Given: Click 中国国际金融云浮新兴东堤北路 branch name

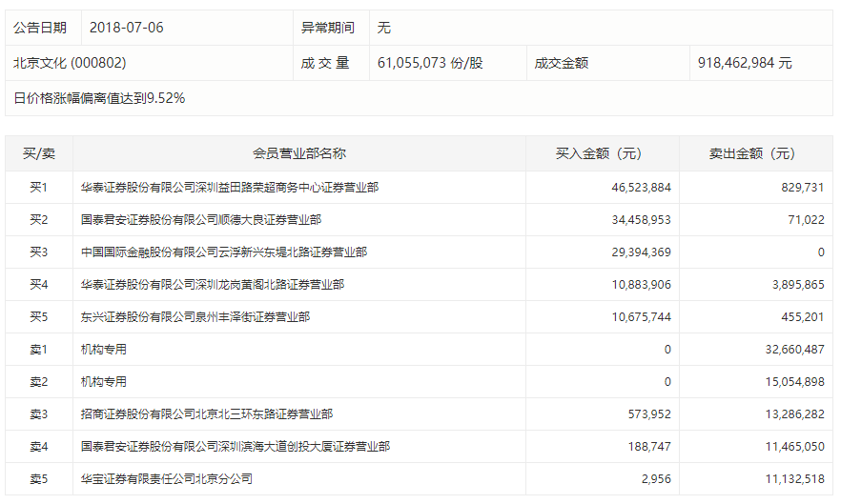Looking at the screenshot, I should pos(224,252).
